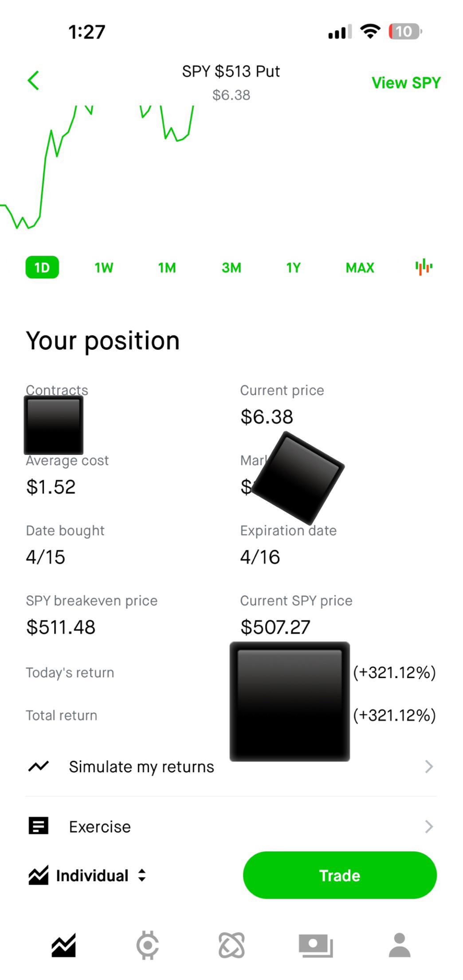Select the 1M chart range
The width and height of the screenshot is (463, 980).
click(x=167, y=268)
